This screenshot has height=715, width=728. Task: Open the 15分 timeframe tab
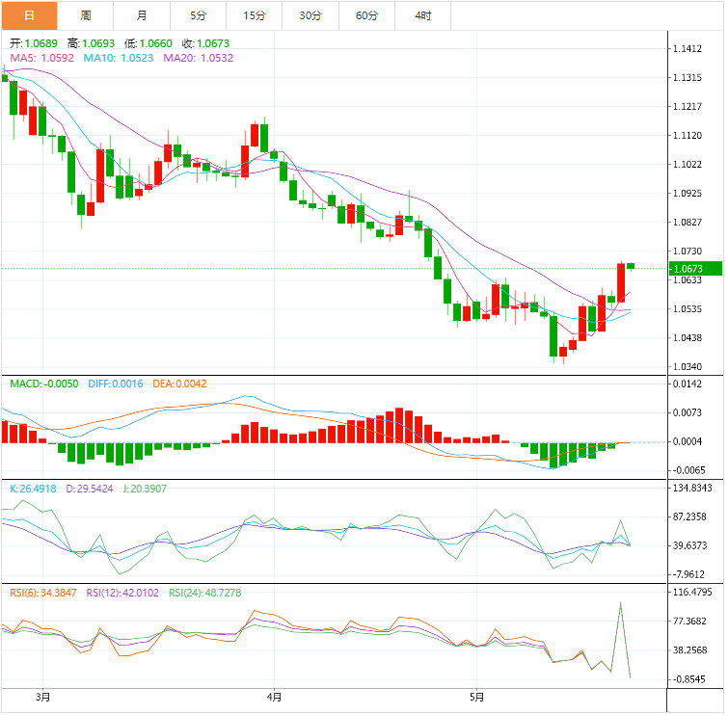(x=254, y=15)
